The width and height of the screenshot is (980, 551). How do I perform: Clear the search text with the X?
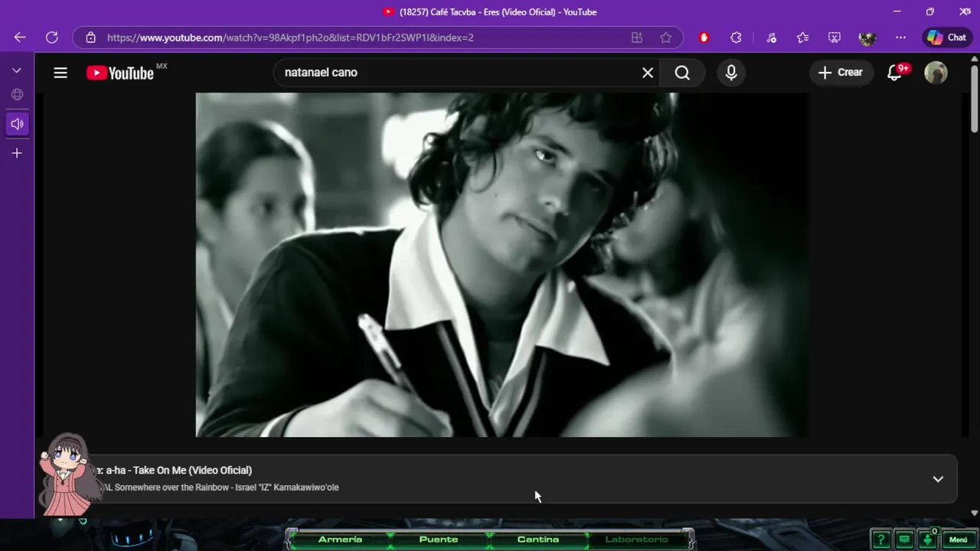point(648,73)
